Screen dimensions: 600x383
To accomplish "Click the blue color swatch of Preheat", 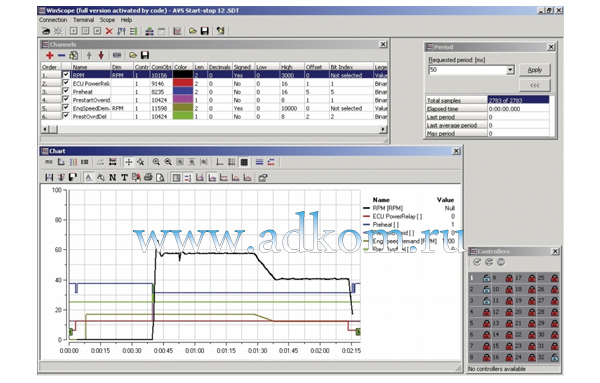I will coord(183,91).
